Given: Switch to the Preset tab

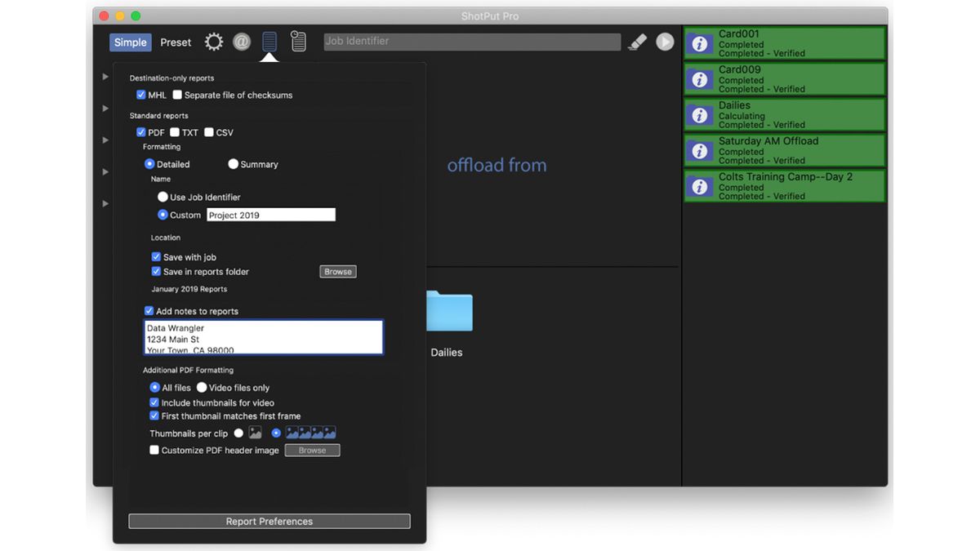Looking at the screenshot, I should click(176, 42).
